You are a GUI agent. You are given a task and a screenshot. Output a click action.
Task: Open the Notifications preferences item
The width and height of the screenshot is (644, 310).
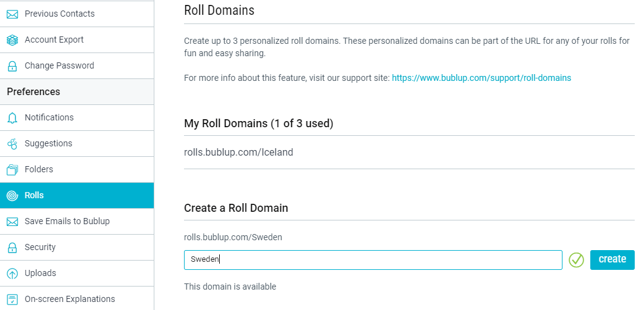(x=77, y=117)
